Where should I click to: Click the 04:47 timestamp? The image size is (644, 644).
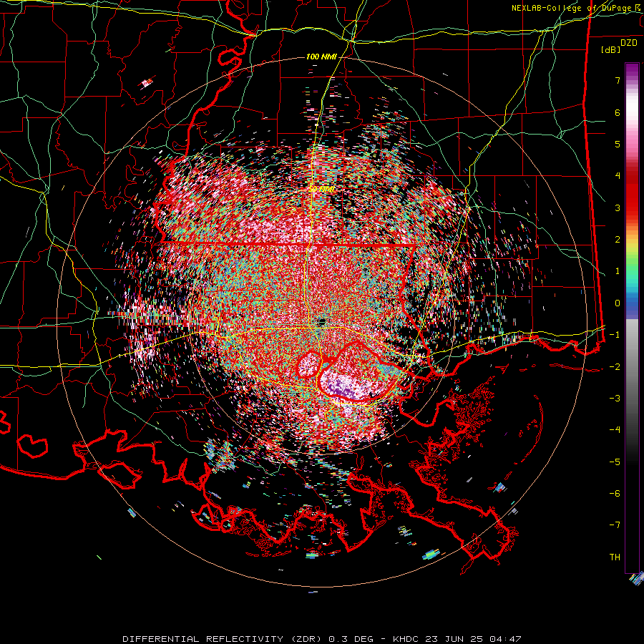click(x=507, y=639)
